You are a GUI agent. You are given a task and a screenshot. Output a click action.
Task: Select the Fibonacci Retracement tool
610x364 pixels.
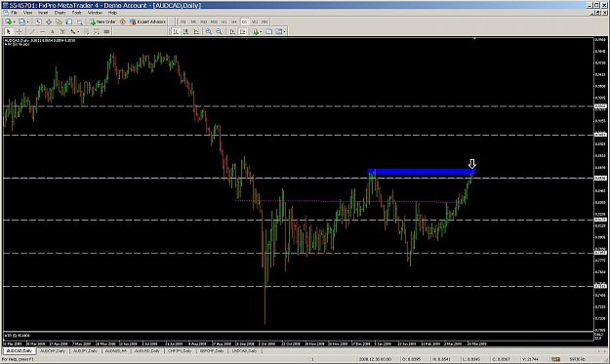[x=86, y=32]
